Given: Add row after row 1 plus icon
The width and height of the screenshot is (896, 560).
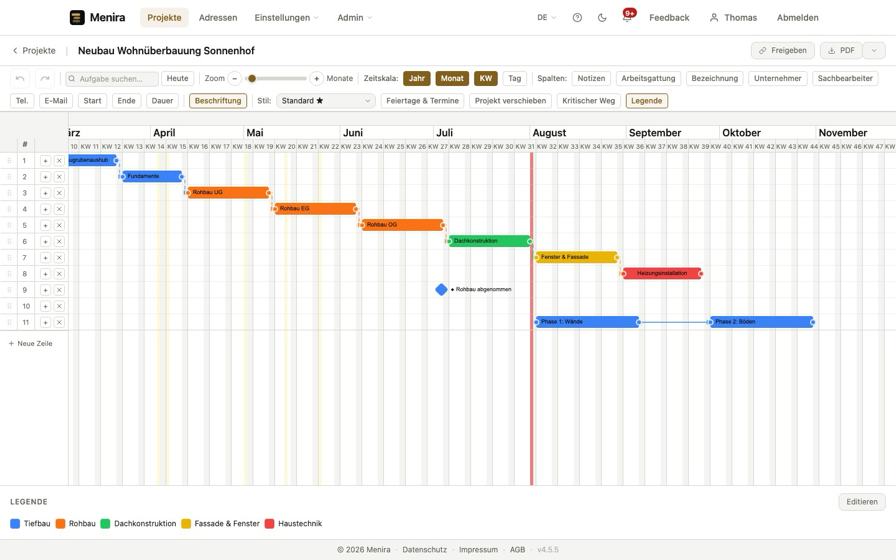Looking at the screenshot, I should pyautogui.click(x=45, y=161).
